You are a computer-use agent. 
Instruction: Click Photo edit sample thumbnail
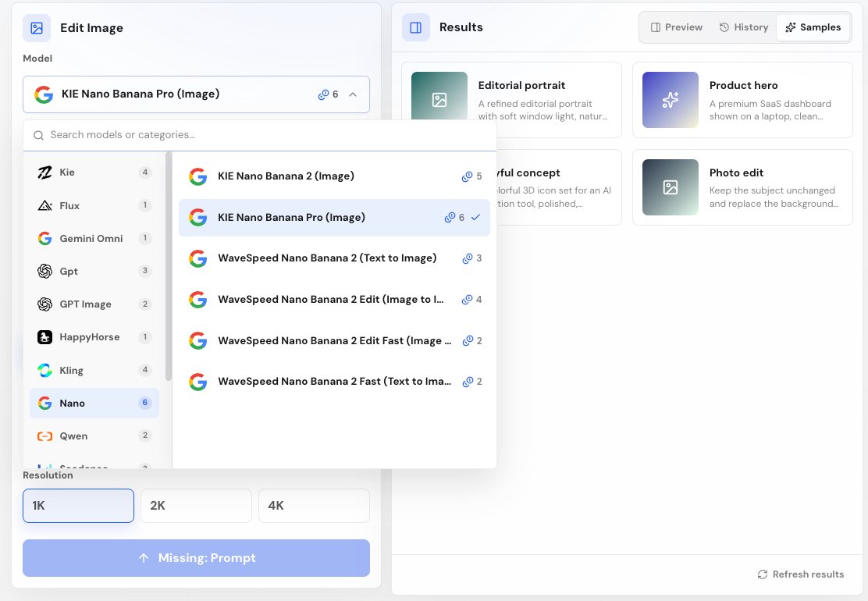coord(670,187)
